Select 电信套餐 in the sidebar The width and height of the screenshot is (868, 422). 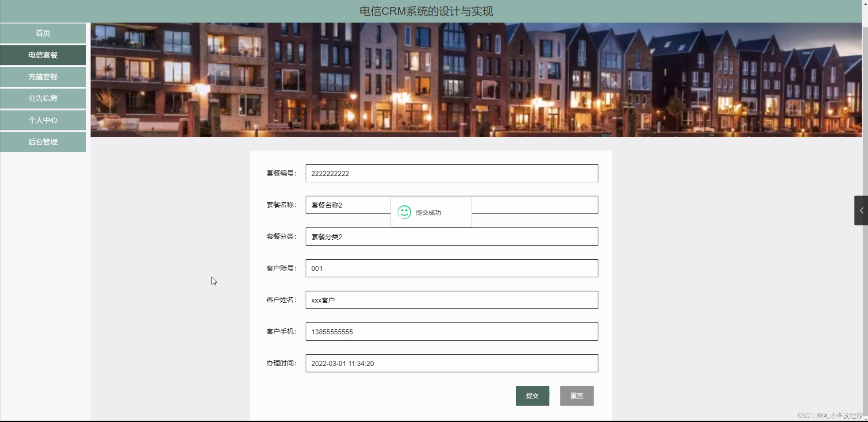click(43, 55)
